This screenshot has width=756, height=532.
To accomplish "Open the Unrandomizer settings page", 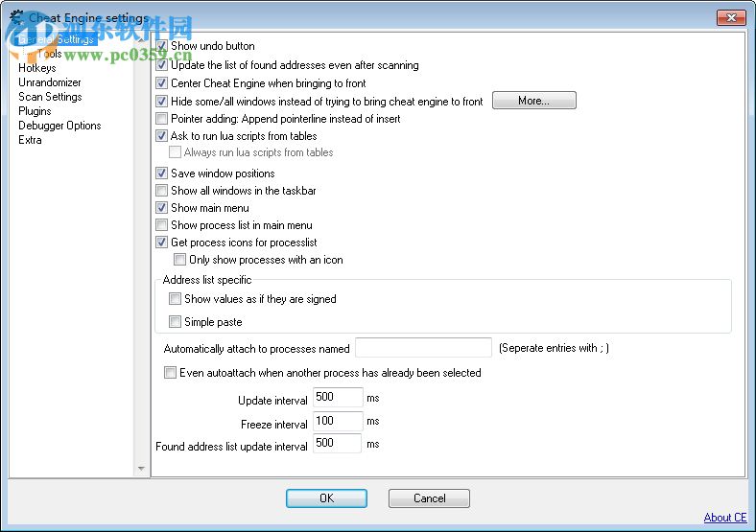I will [50, 82].
